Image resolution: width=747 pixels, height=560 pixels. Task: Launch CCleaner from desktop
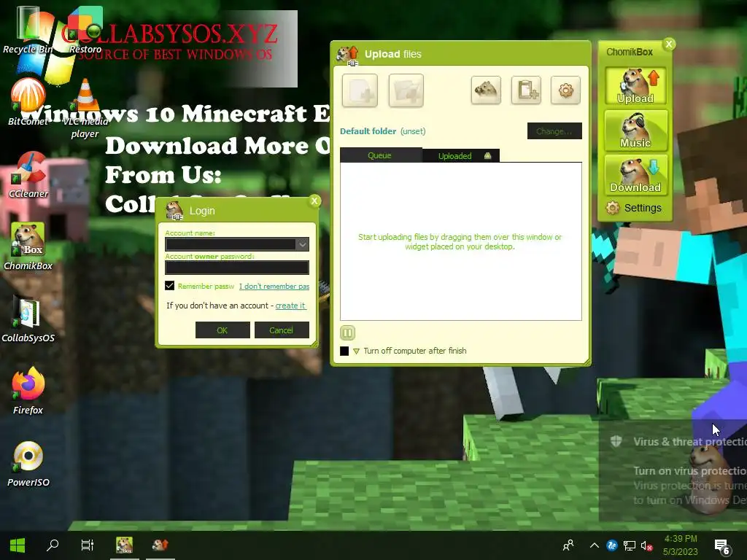tap(28, 174)
